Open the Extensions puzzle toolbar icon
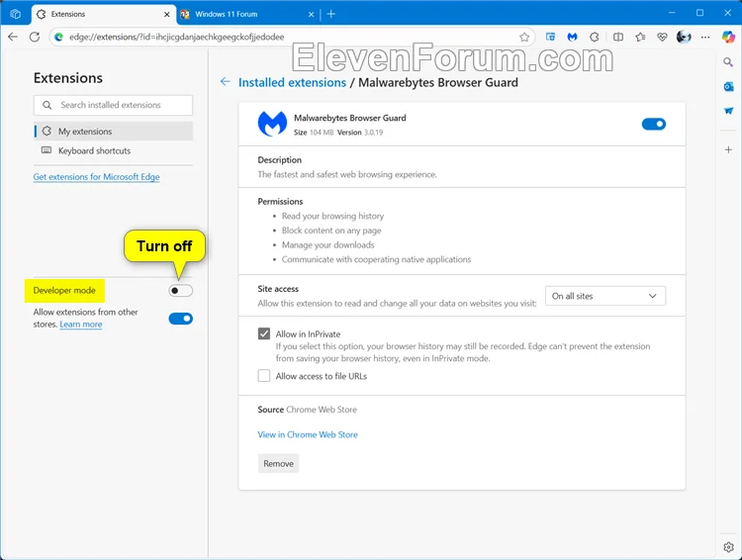 pos(595,37)
